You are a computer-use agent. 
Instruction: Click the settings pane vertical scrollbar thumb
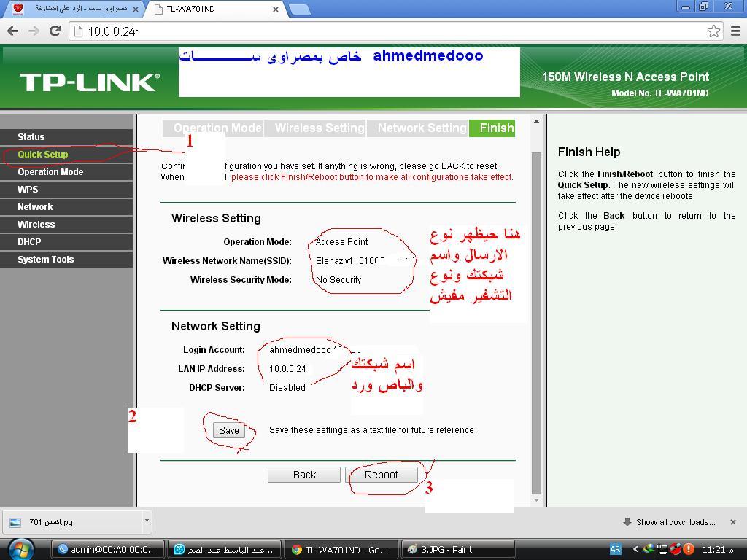click(x=536, y=323)
